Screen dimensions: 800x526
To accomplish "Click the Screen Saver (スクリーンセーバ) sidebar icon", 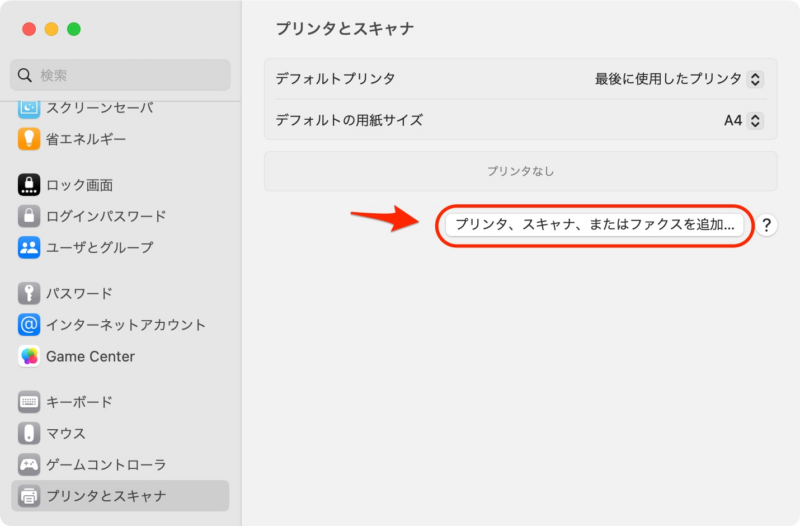I will pyautogui.click(x=29, y=108).
